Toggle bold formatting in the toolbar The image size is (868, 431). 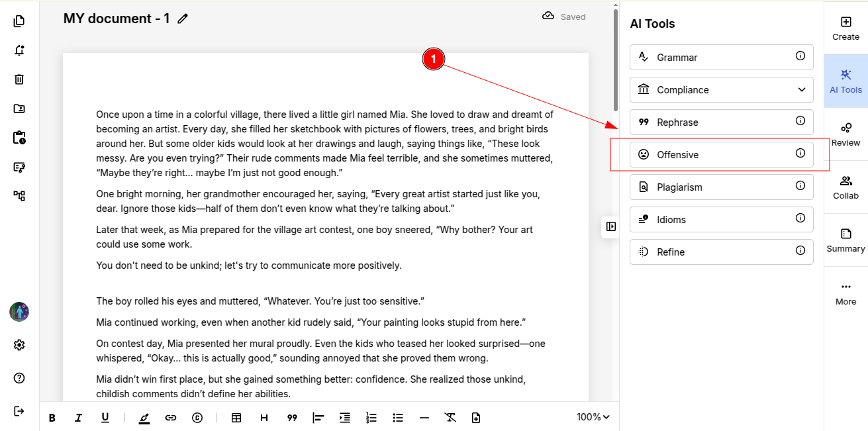pos(52,418)
